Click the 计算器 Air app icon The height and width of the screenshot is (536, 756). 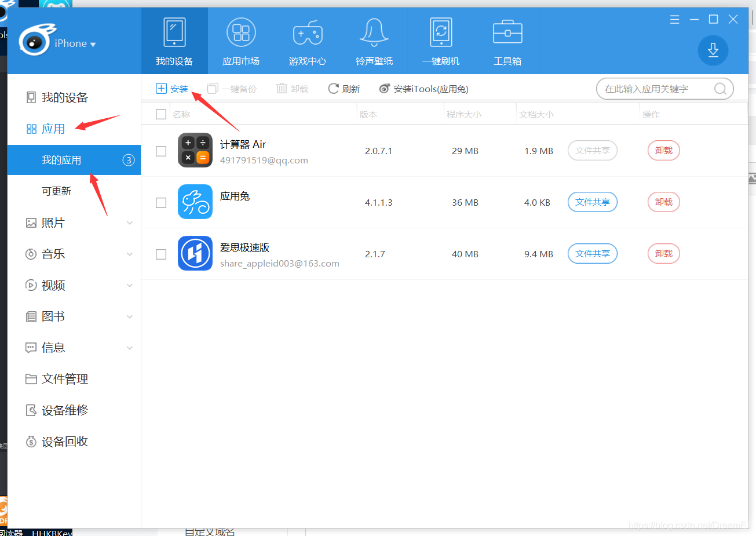pos(195,150)
